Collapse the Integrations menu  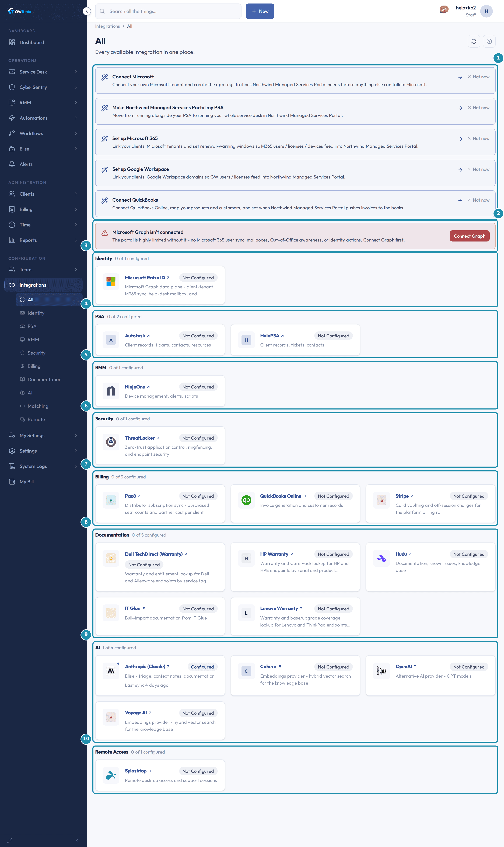43,285
